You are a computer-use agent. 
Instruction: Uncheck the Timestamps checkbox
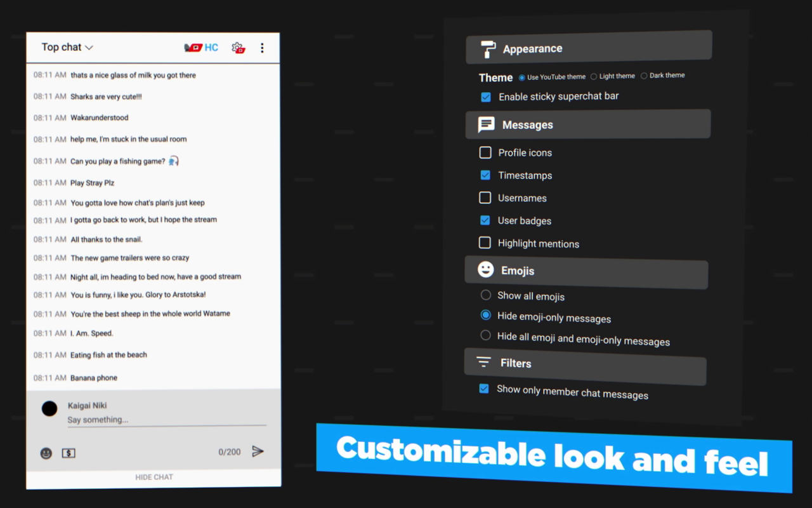click(x=485, y=175)
